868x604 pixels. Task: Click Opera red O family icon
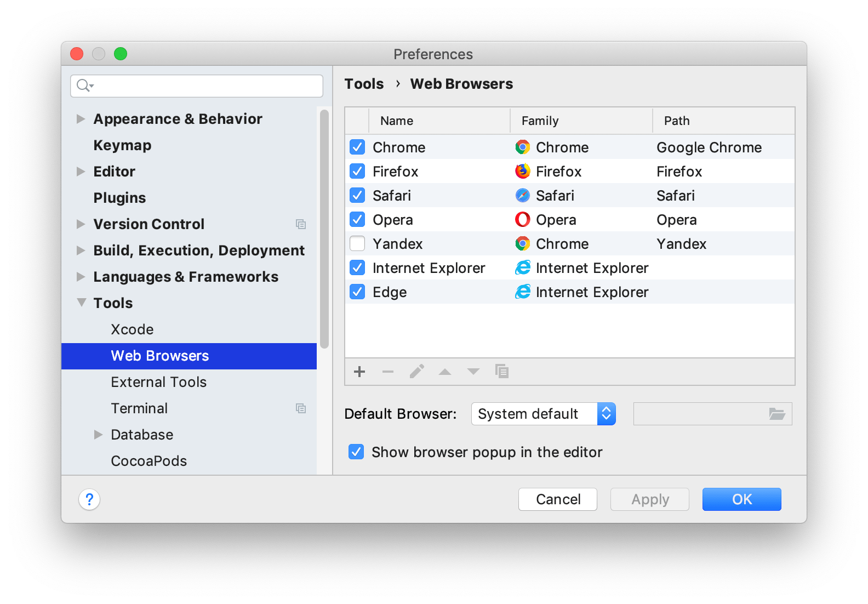(523, 219)
